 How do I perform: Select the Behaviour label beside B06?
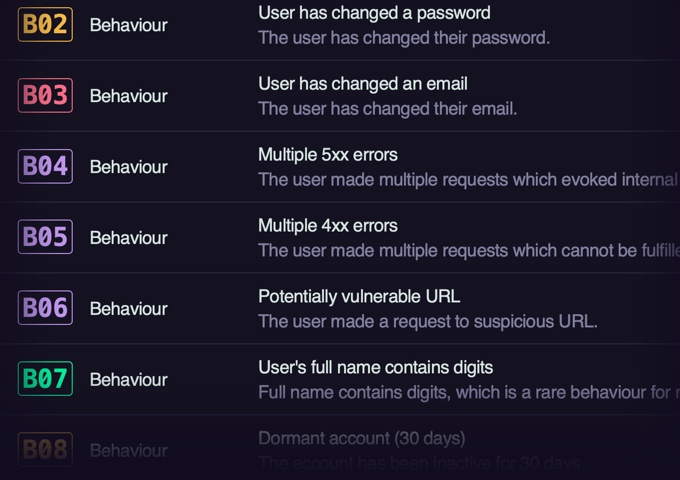point(128,309)
